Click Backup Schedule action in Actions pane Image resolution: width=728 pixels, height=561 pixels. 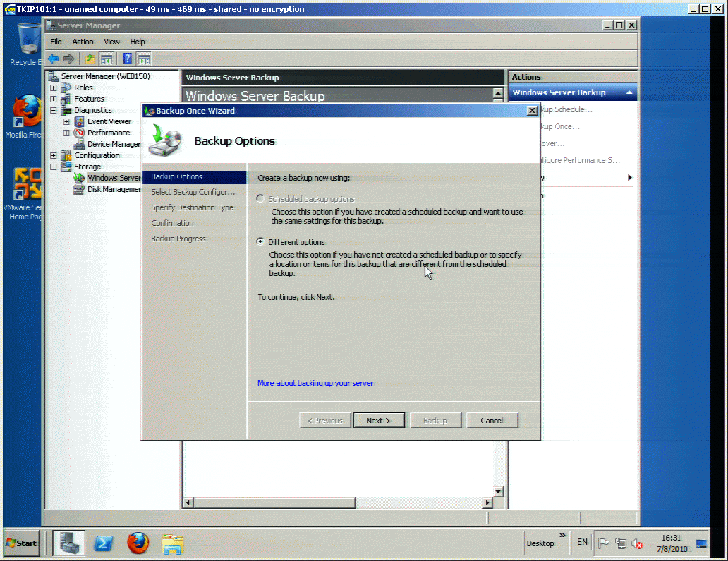tap(566, 109)
